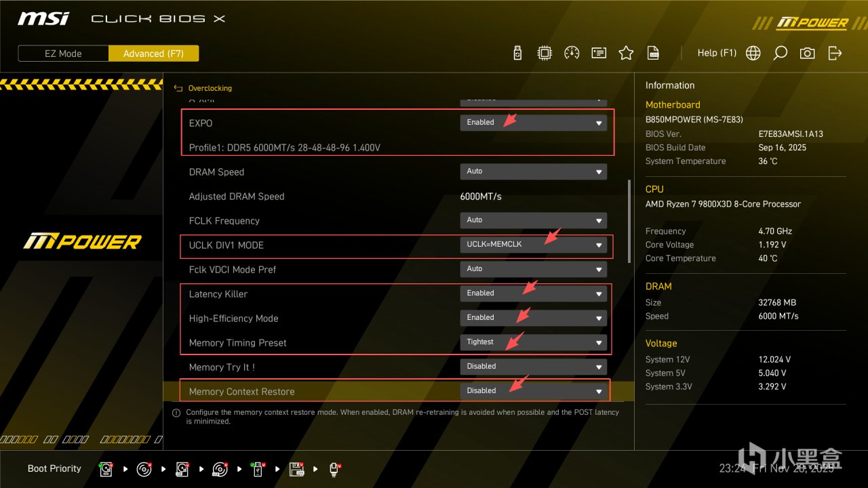
Task: Click the Overclocking breadcrumb link
Action: 210,88
